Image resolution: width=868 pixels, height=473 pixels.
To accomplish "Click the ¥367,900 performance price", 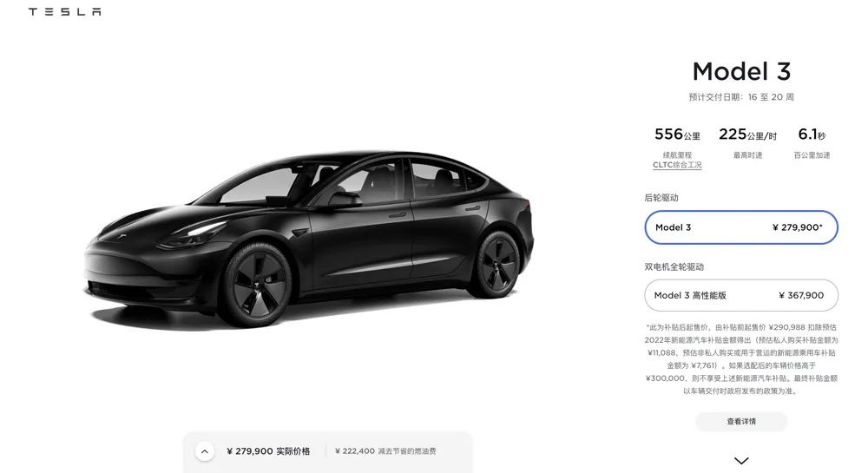I will (x=801, y=295).
